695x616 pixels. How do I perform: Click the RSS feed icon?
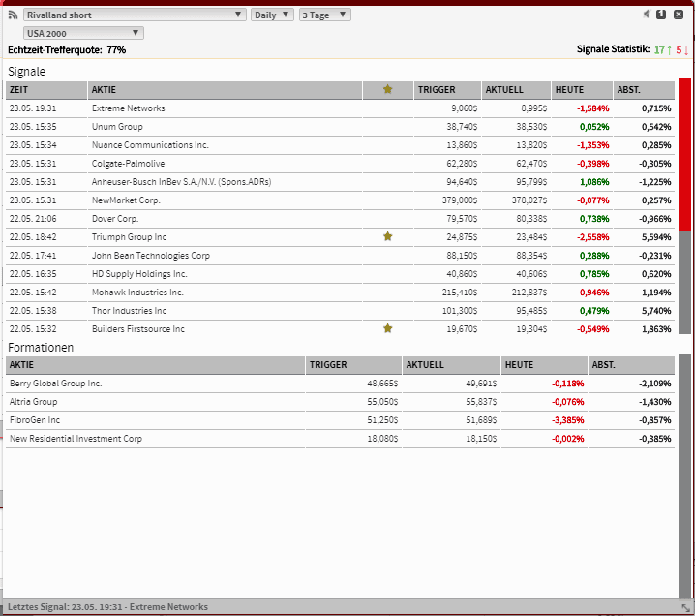[x=14, y=15]
